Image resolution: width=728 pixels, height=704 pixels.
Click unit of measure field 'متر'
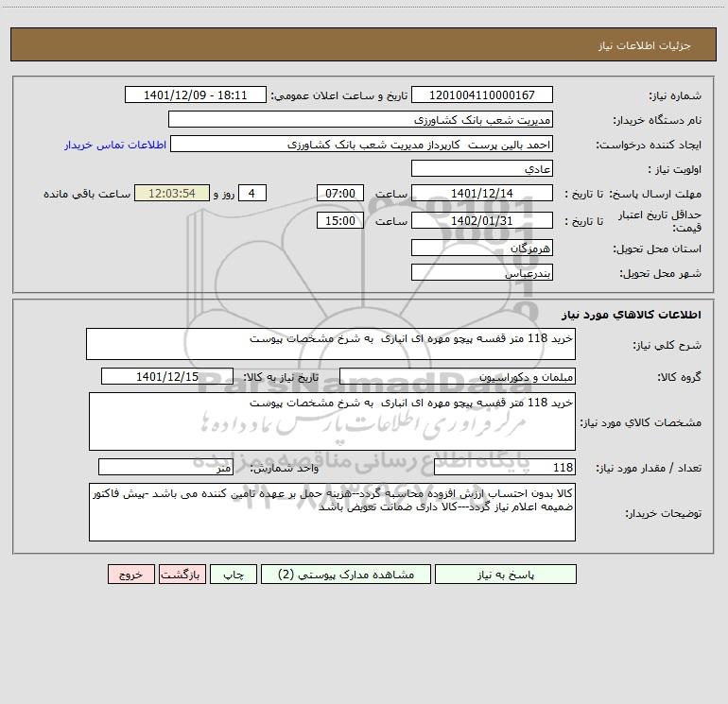coord(165,468)
